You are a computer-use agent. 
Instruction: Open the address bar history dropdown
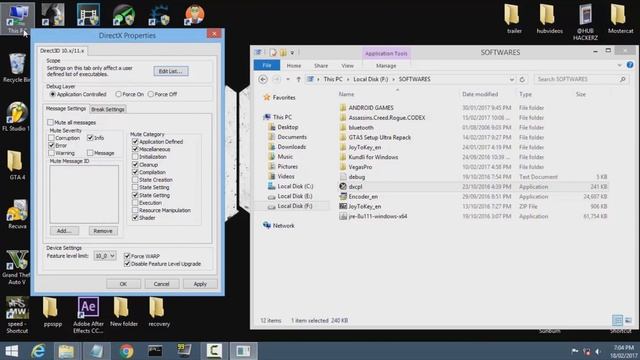511,80
